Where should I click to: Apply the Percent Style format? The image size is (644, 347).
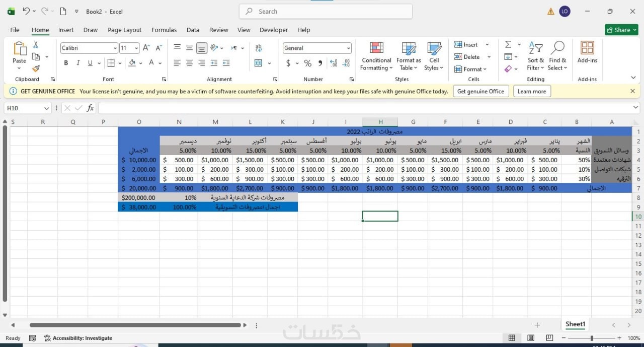coord(307,63)
